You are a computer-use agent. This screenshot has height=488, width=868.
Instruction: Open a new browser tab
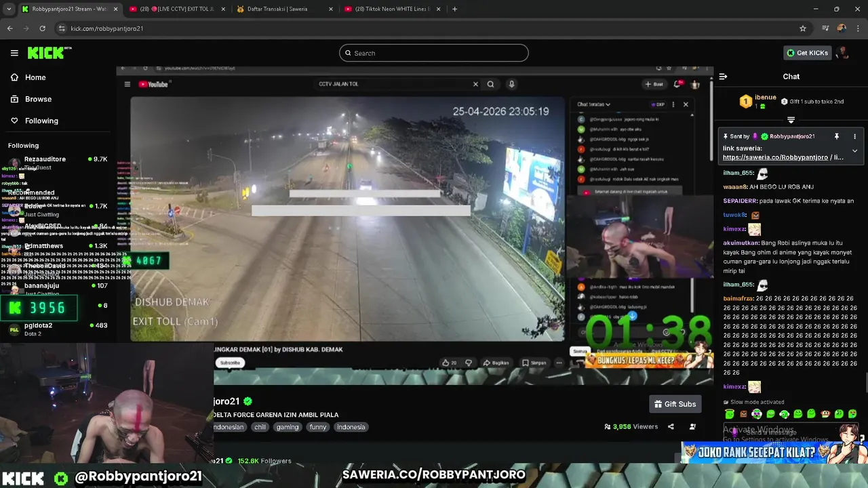tap(454, 9)
